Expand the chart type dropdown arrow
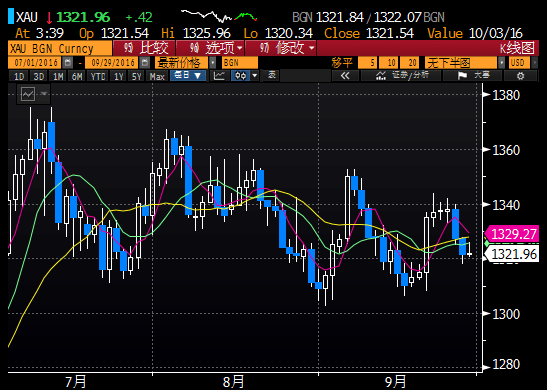The height and width of the screenshot is (390, 547). pos(255,76)
